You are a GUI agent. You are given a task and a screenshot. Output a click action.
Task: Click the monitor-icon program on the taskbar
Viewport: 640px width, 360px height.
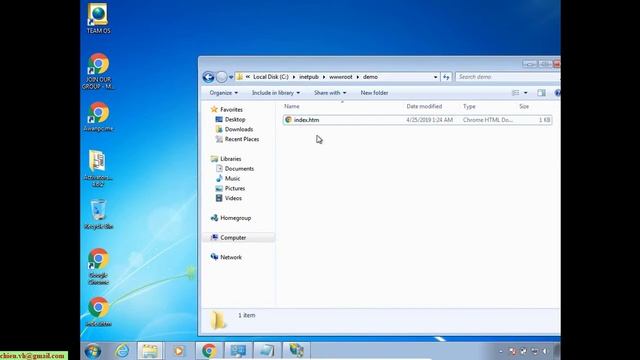[x=238, y=351]
